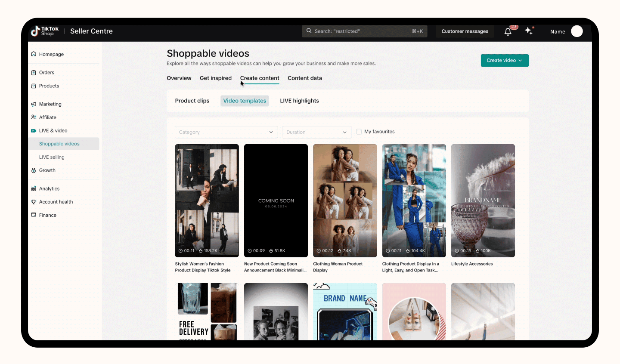Click the search input field
620x364 pixels.
click(x=365, y=31)
